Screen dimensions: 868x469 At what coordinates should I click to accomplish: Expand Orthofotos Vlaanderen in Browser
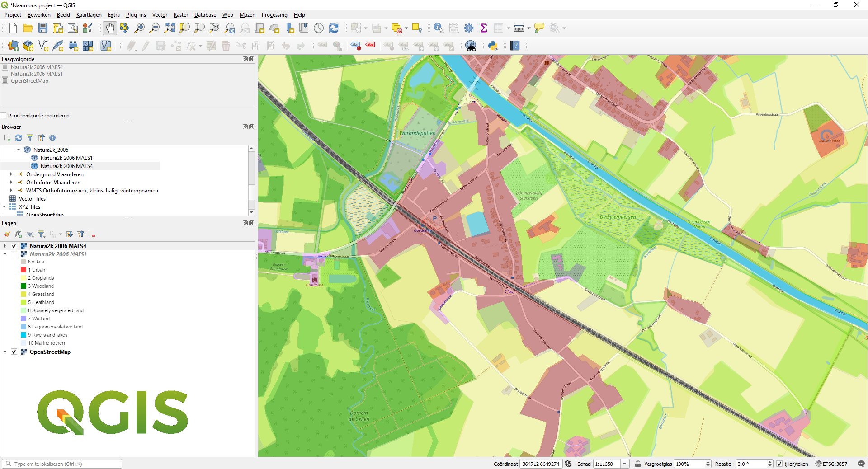tap(11, 183)
